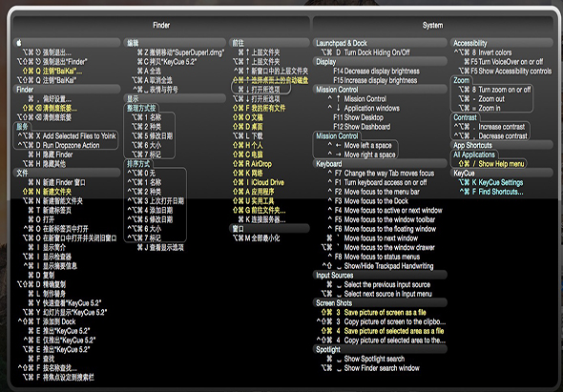The image size is (563, 392).
Task: Select Move right a space entry
Action: (x=361, y=155)
